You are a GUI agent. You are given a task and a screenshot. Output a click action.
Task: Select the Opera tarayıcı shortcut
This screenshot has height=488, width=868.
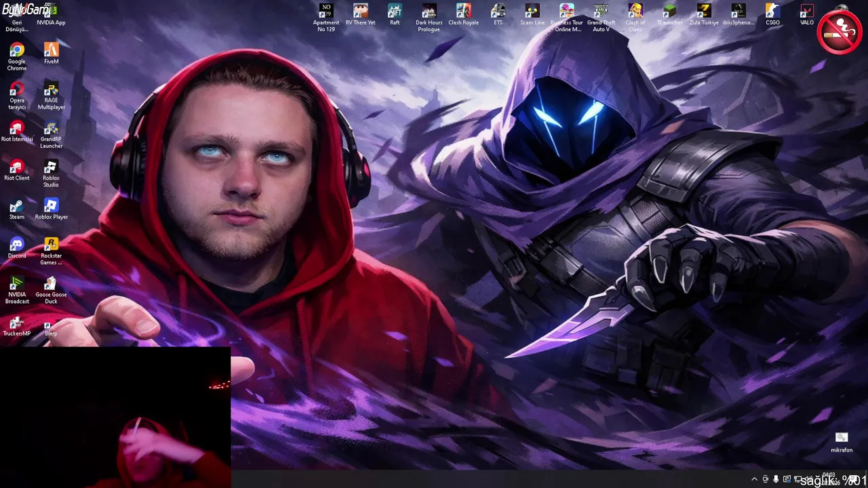[x=17, y=96]
